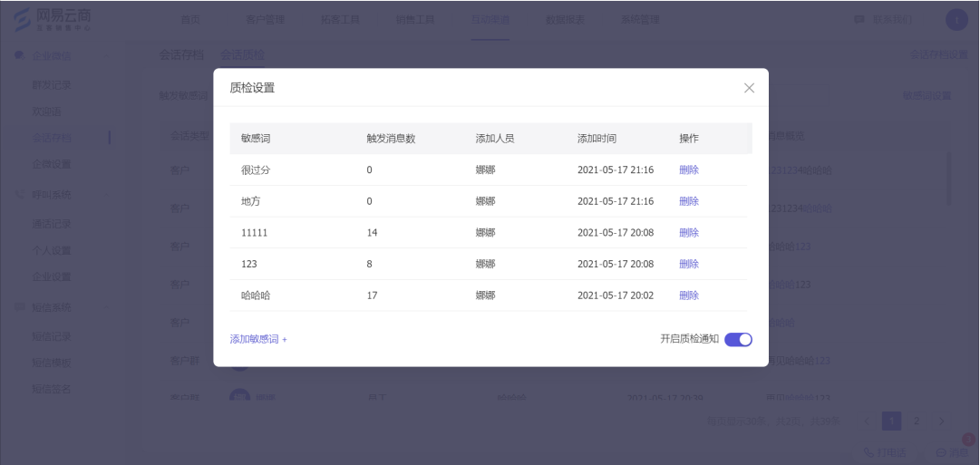The width and height of the screenshot is (980, 465).
Task: Delete the 11111 sensitive word
Action: tap(689, 232)
